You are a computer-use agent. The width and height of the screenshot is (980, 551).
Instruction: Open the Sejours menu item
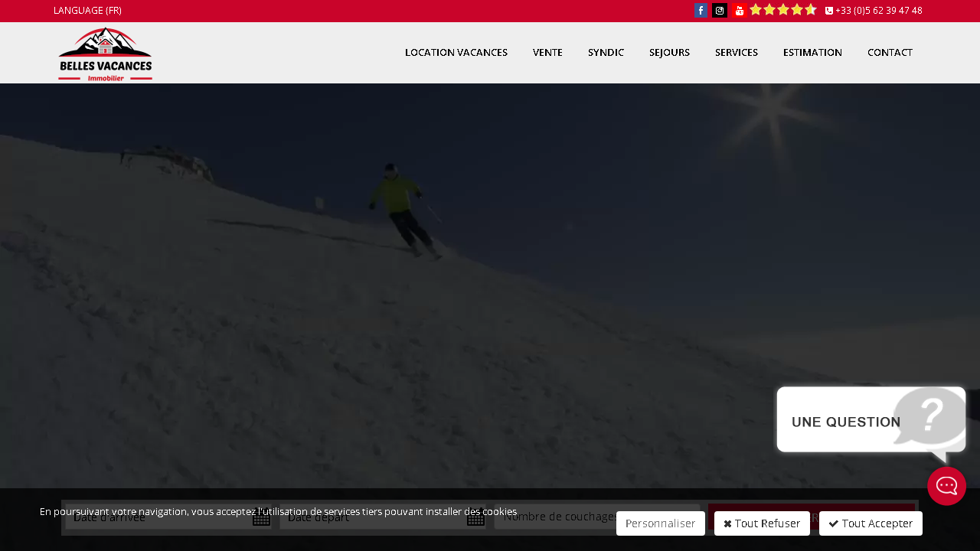[669, 53]
